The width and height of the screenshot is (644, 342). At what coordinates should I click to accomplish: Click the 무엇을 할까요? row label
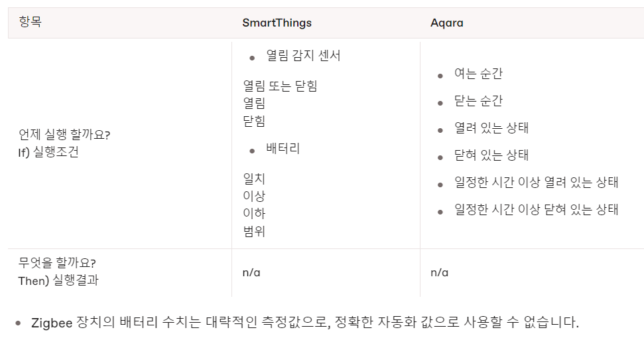[57, 262]
